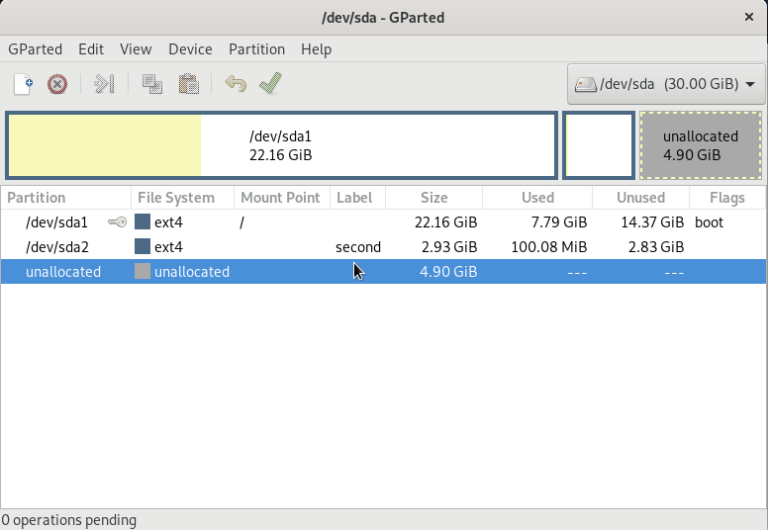Open the GParted menu
Image resolution: width=768 pixels, height=530 pixels.
click(x=35, y=49)
